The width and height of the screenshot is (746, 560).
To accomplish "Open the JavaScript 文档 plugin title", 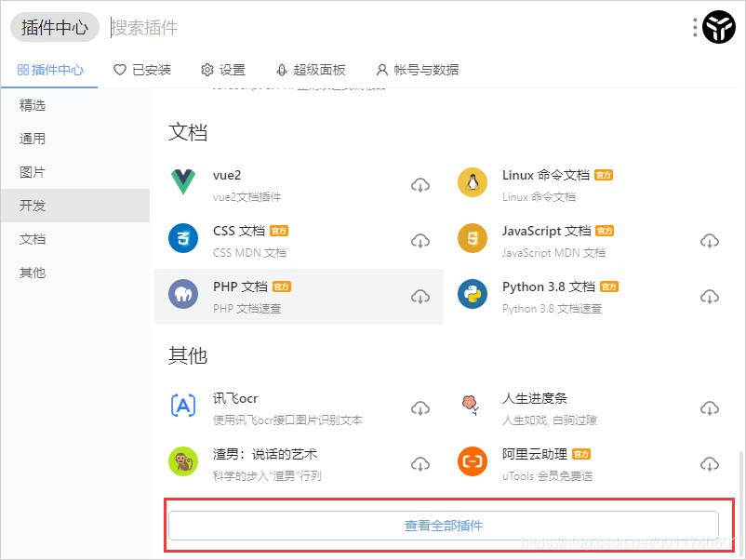I will 547,231.
